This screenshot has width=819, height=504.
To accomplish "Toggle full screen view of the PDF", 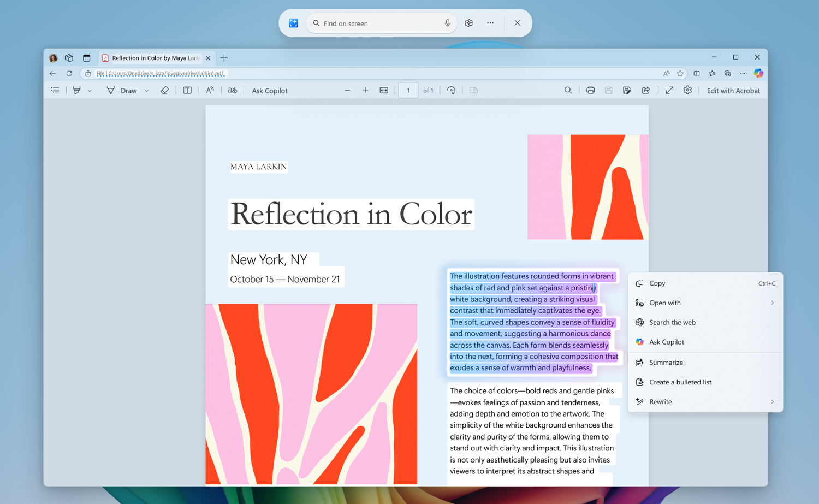I will (669, 91).
